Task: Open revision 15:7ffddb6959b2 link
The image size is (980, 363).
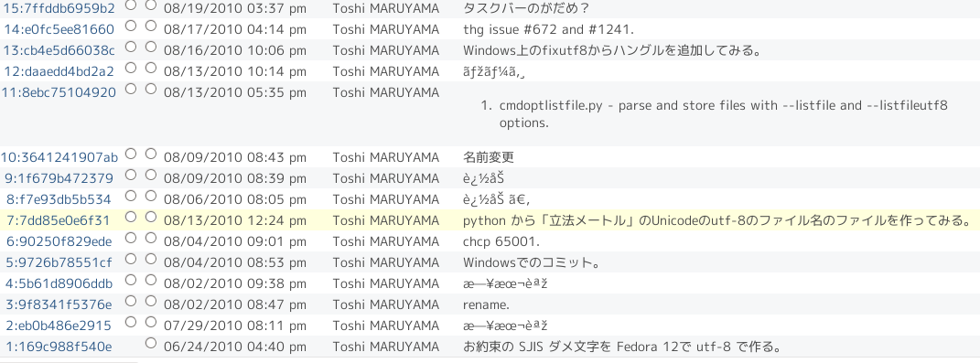Action: (59, 9)
